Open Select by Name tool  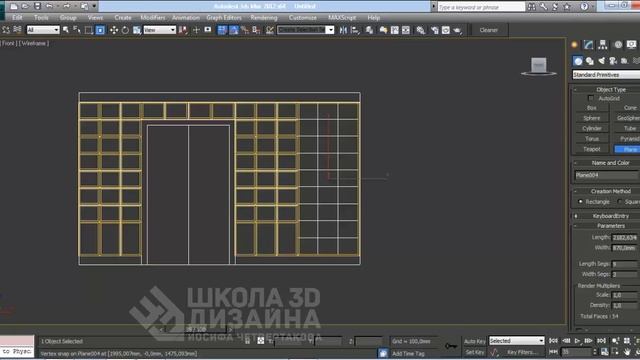[x=77, y=30]
